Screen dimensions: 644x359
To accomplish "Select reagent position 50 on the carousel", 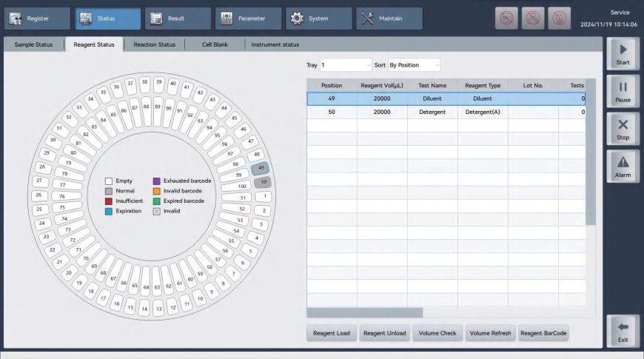I will [262, 182].
